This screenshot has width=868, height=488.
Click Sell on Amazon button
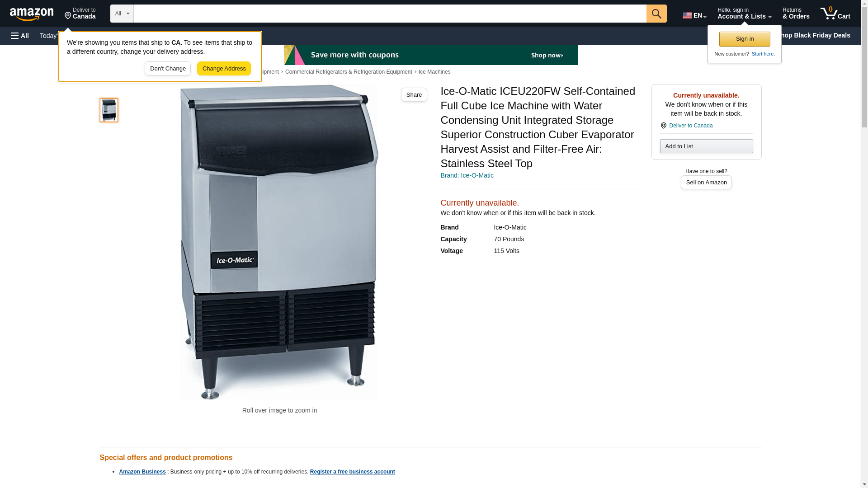click(706, 182)
